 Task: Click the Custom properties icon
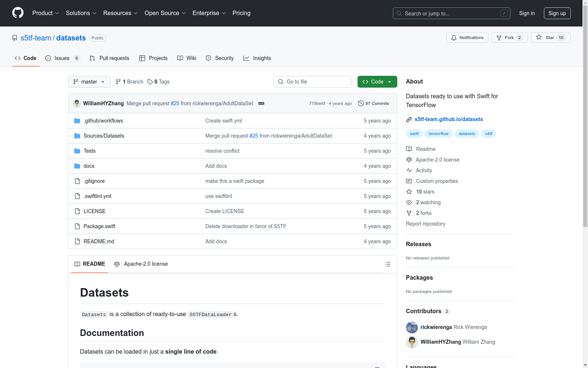pyautogui.click(x=409, y=181)
